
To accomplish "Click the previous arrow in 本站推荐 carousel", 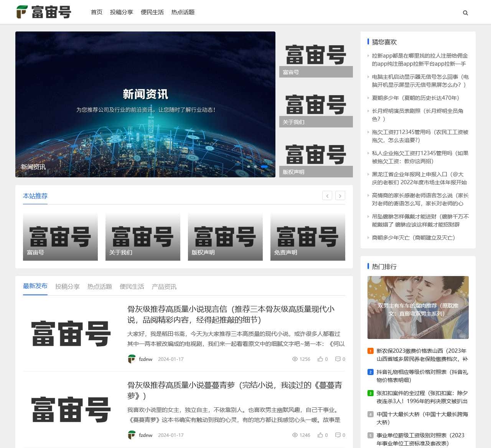I will [x=327, y=196].
